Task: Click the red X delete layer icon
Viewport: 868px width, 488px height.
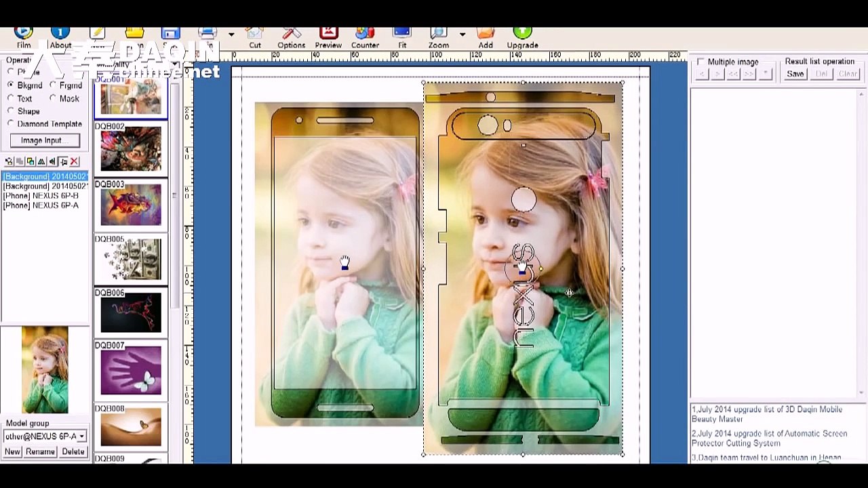Action: coord(75,161)
